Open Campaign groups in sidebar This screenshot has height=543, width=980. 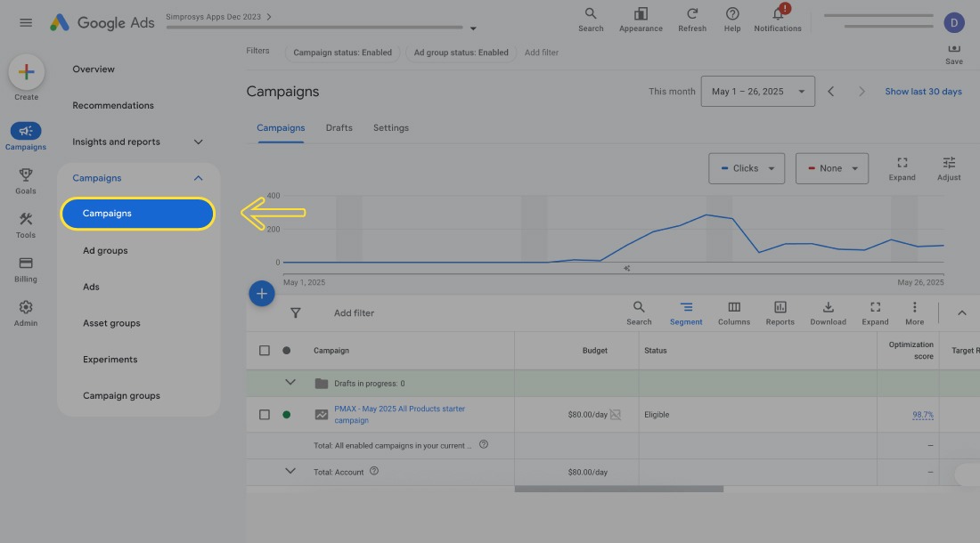click(121, 395)
